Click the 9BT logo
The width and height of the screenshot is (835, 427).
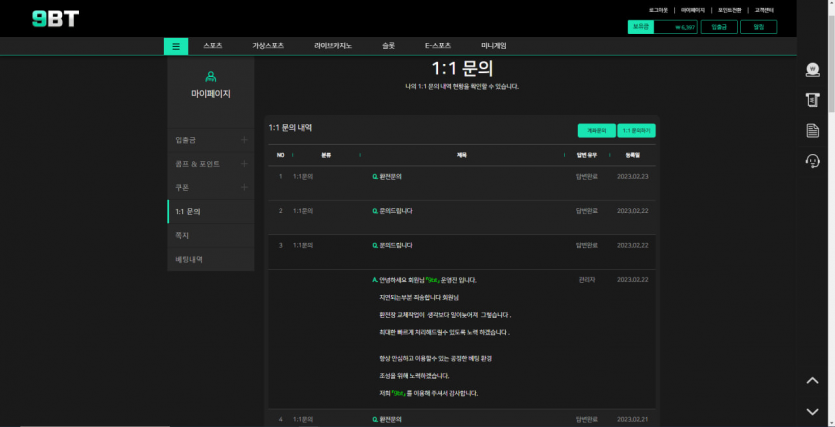click(54, 19)
